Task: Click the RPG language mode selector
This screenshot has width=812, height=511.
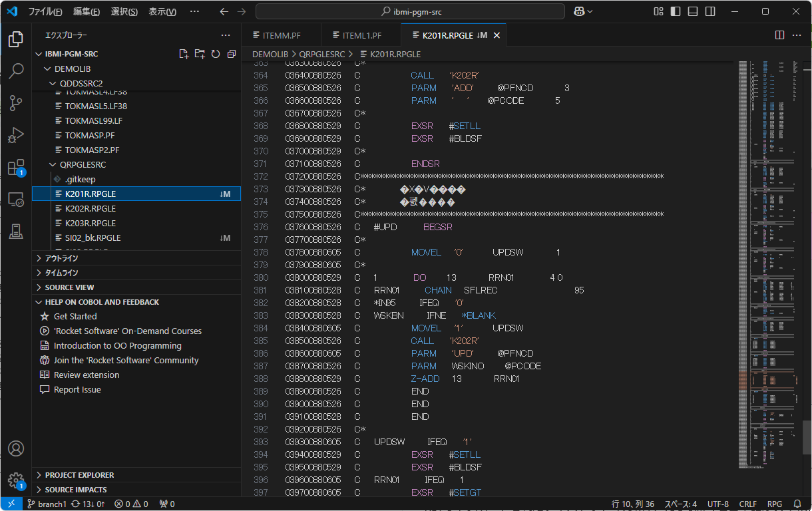Action: click(x=775, y=504)
